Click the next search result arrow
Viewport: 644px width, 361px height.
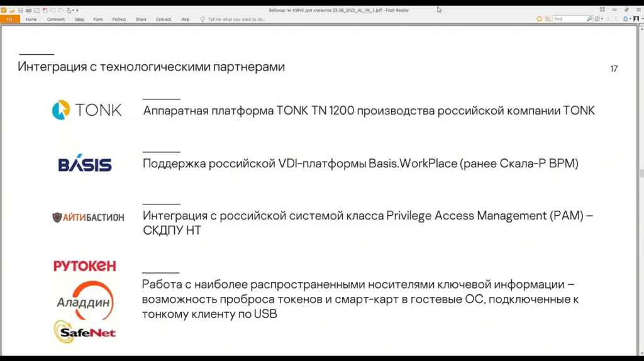click(616, 19)
